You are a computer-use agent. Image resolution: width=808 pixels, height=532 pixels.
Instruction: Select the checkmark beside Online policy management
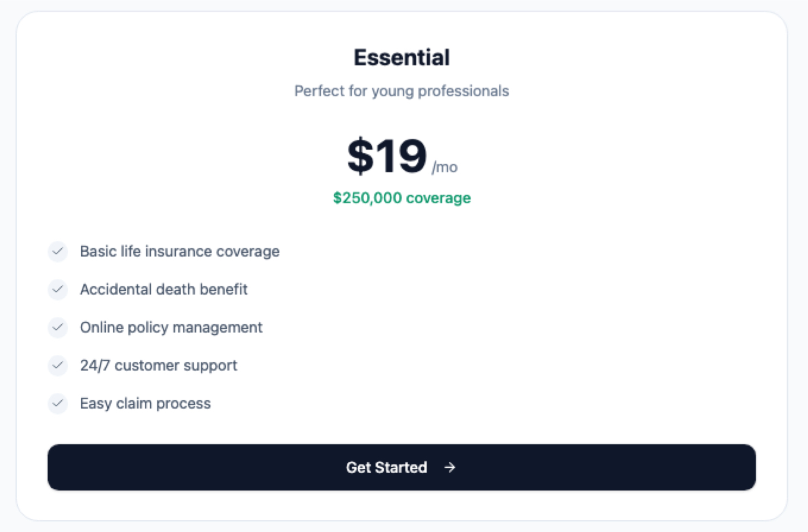[x=58, y=328]
